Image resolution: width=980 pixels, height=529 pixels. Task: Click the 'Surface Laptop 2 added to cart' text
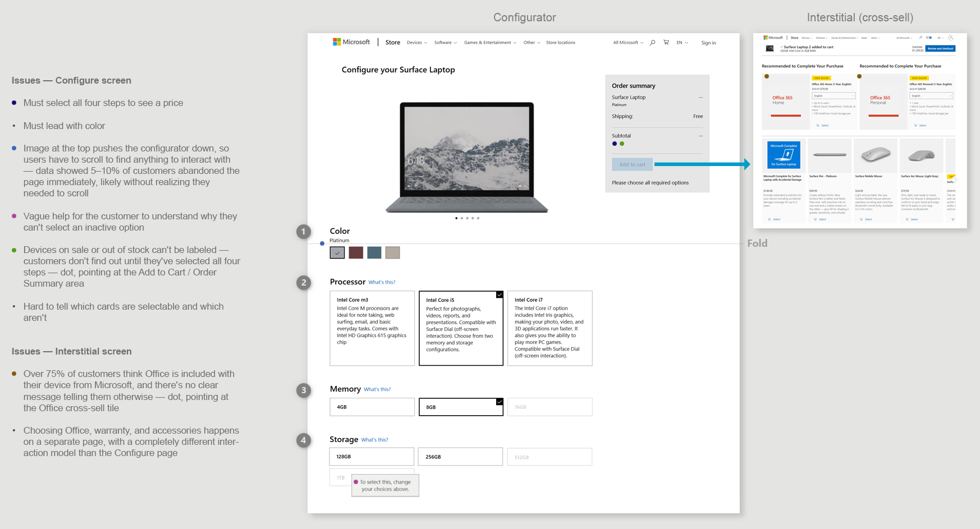click(x=809, y=47)
